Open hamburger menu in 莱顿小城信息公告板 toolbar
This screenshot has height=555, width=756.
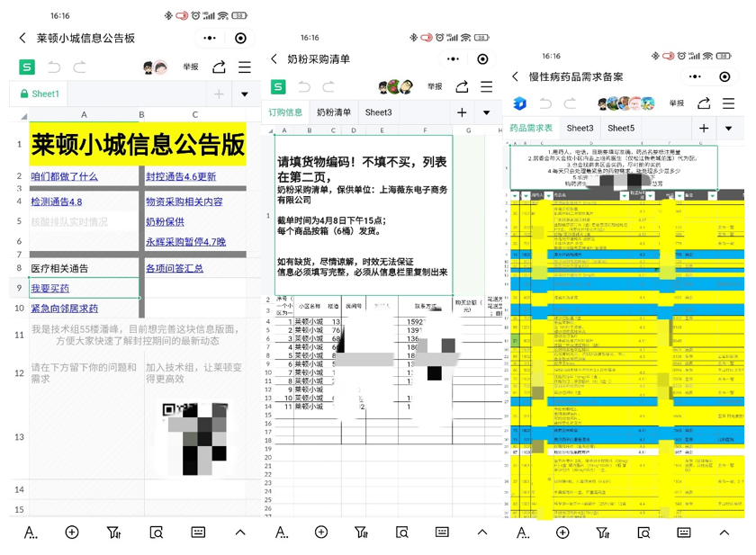(x=245, y=67)
